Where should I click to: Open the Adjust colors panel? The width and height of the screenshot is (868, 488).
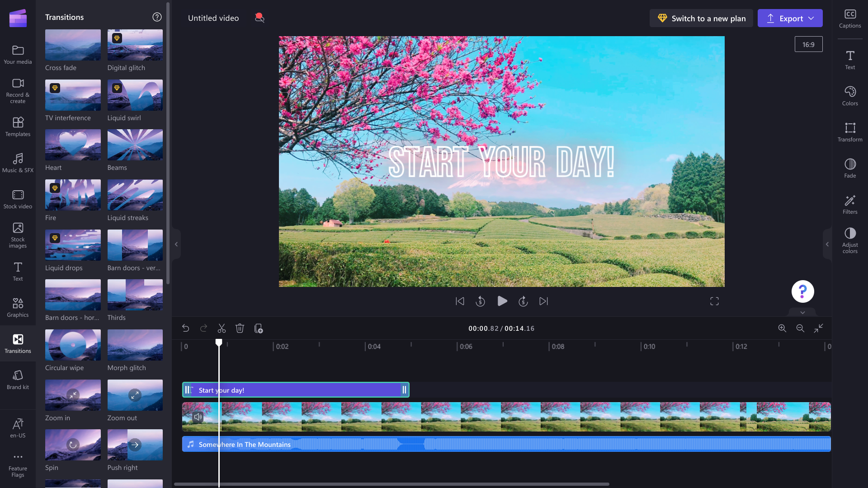point(850,240)
